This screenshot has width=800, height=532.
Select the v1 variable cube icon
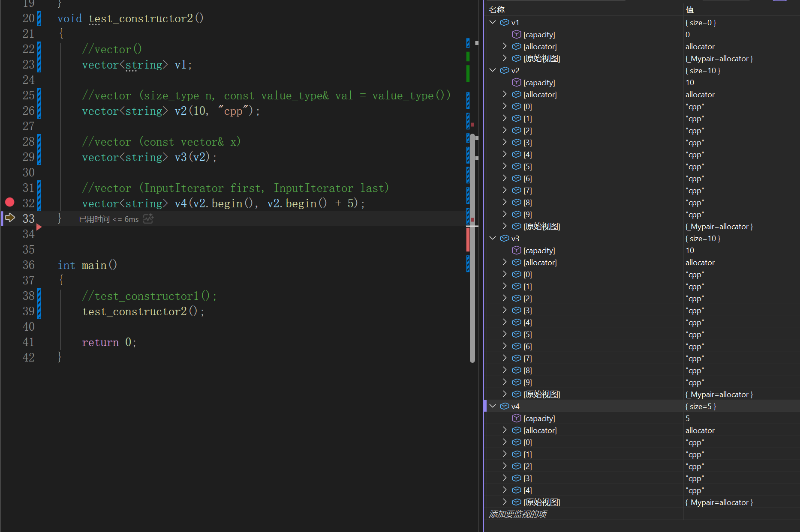click(x=505, y=22)
